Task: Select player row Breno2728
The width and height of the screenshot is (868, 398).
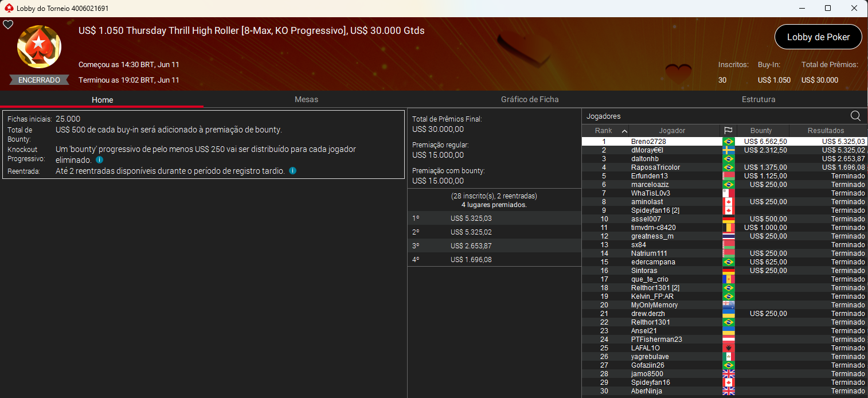Action: [724, 141]
